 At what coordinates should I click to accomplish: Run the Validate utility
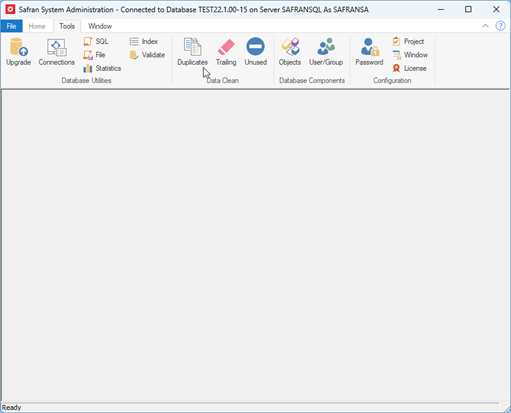click(x=147, y=55)
